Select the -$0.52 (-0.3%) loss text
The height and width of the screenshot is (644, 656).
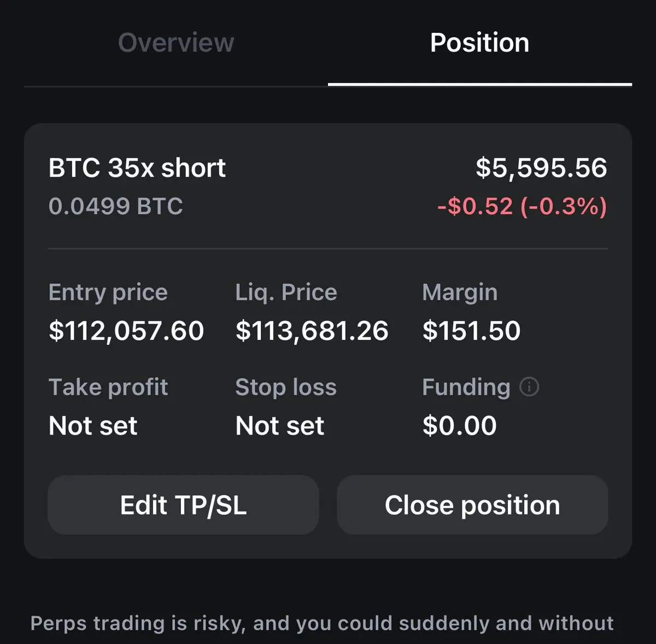[x=522, y=206]
